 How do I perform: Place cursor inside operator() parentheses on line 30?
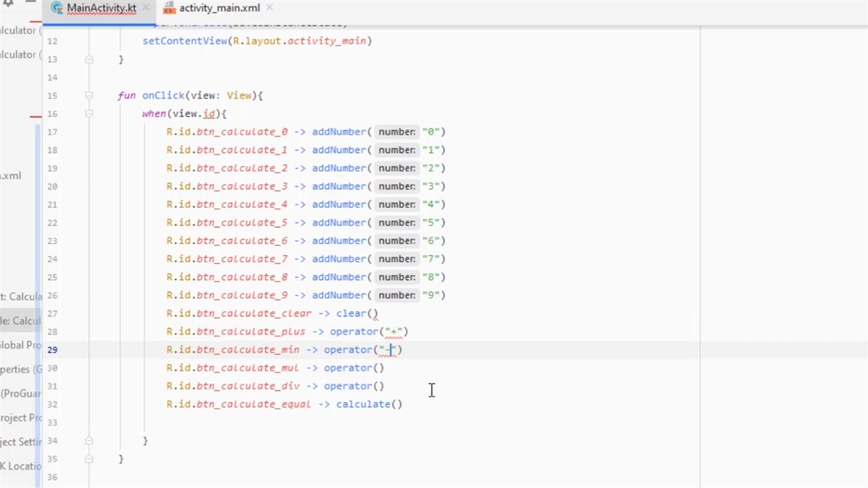coord(380,368)
